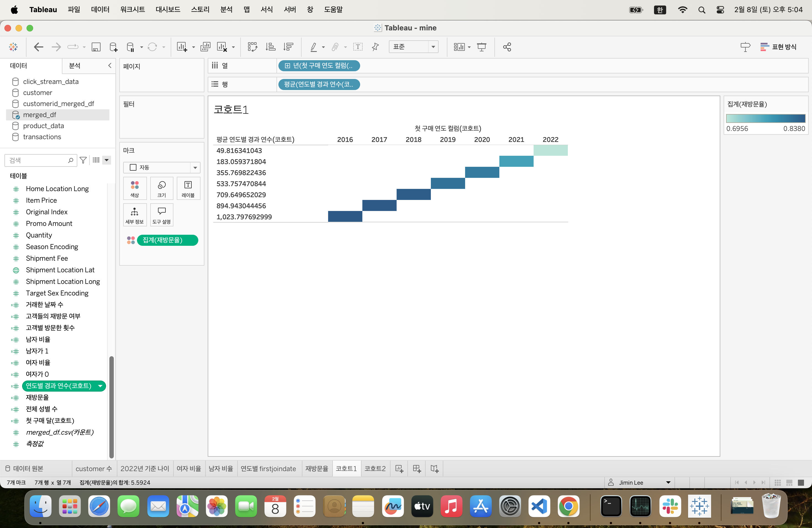812x528 pixels.
Task: Open the Detail marks card
Action: [x=135, y=215]
